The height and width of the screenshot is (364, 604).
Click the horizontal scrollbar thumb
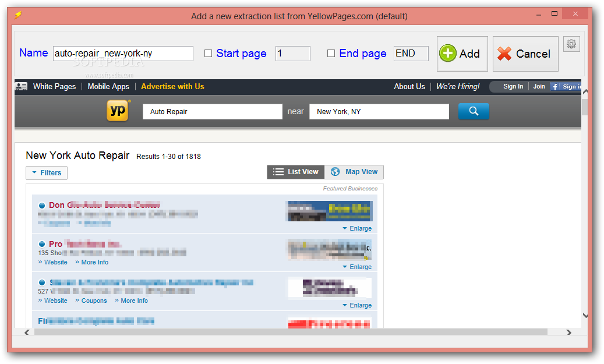tap(291, 332)
